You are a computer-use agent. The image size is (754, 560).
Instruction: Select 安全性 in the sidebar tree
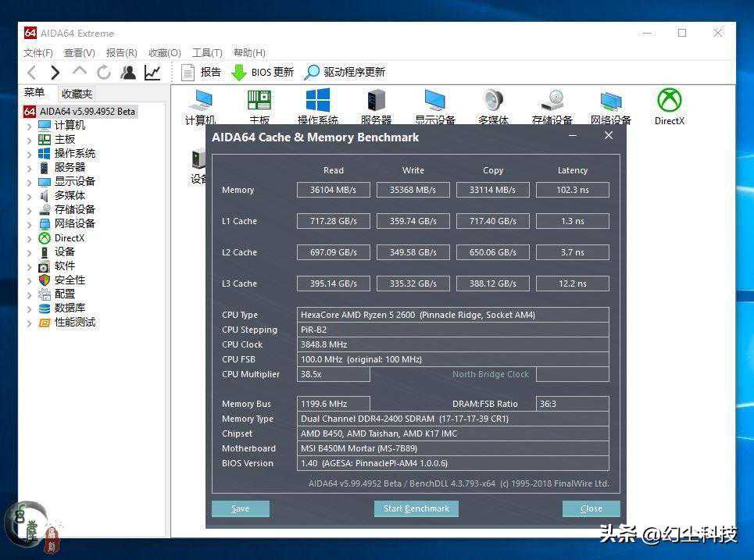(70, 280)
